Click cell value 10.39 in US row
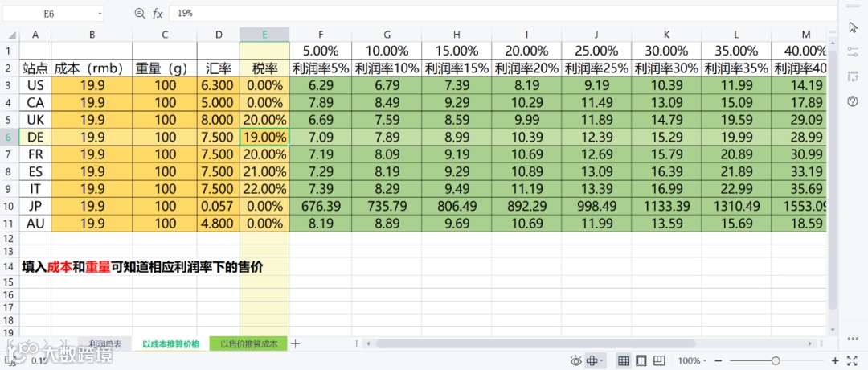Image resolution: width=868 pixels, height=370 pixels. click(666, 86)
